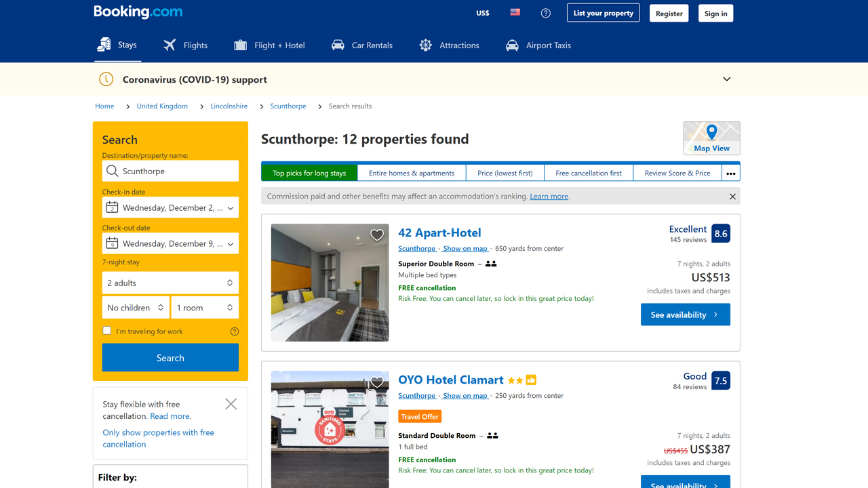The width and height of the screenshot is (868, 488).
Task: Click the Sign in button
Action: tap(715, 13)
